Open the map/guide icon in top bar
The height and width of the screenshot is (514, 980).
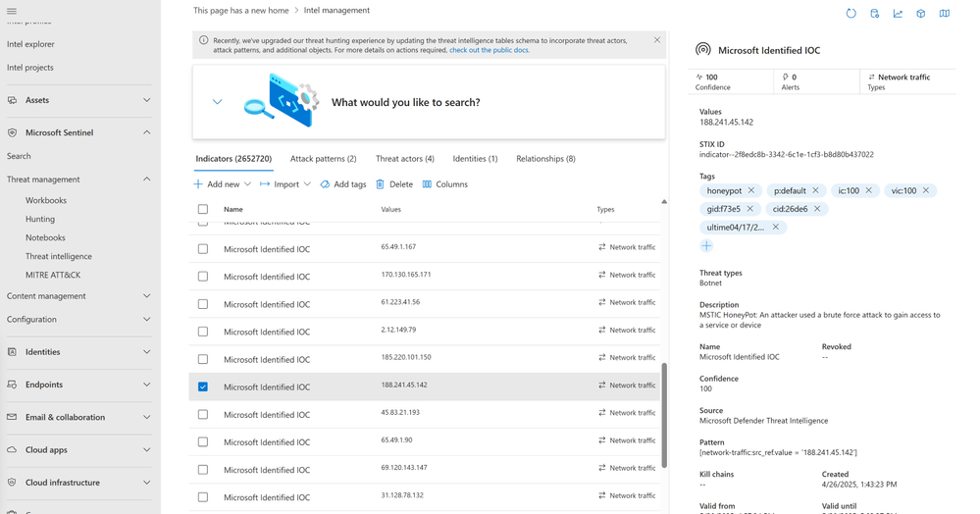tap(945, 13)
